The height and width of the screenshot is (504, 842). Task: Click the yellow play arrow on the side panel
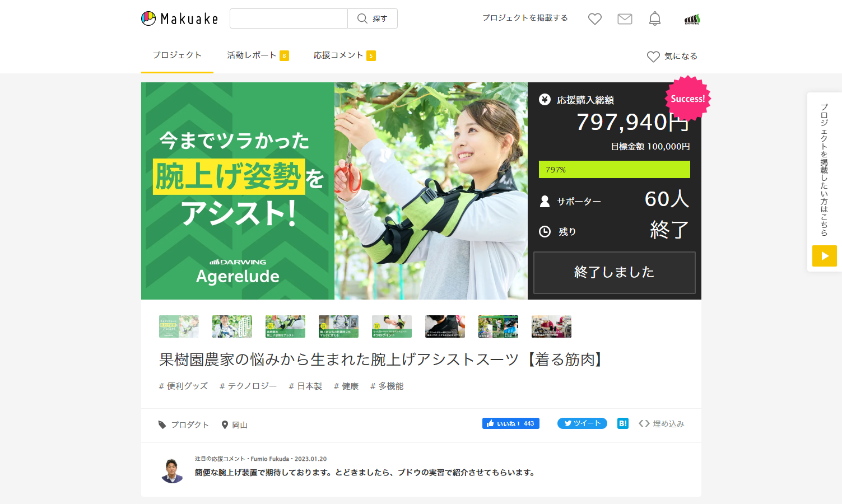coord(825,256)
